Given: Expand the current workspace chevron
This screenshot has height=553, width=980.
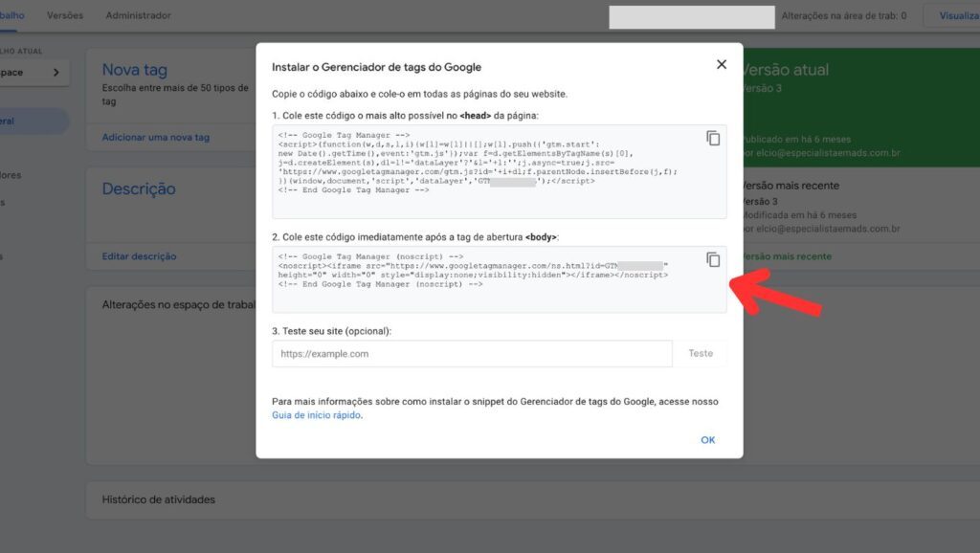Looking at the screenshot, I should (x=56, y=73).
